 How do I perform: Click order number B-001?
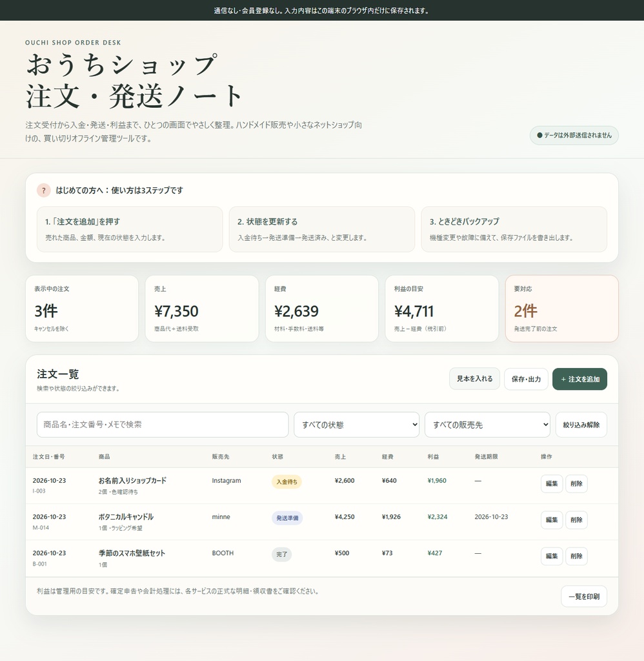pyautogui.click(x=40, y=564)
